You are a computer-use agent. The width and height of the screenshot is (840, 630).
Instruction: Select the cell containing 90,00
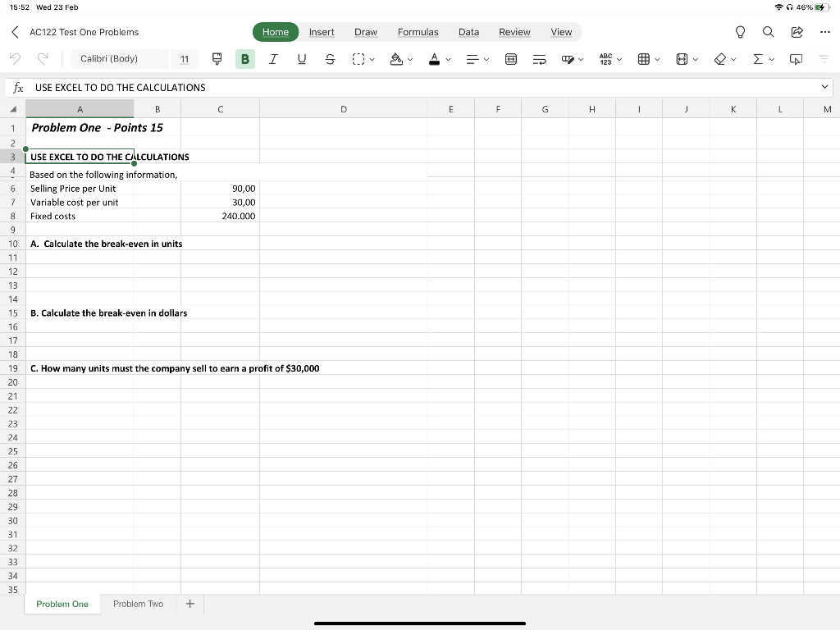coord(220,189)
